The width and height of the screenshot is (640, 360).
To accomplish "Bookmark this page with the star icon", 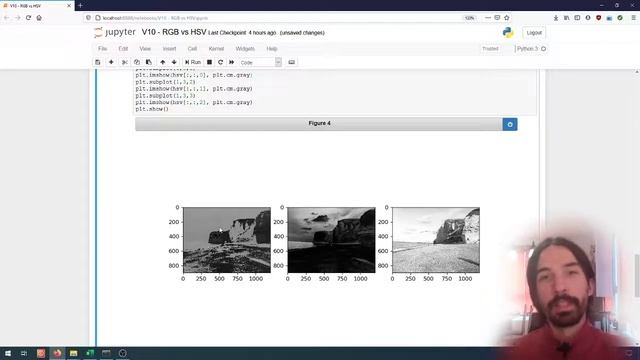I will [507, 18].
